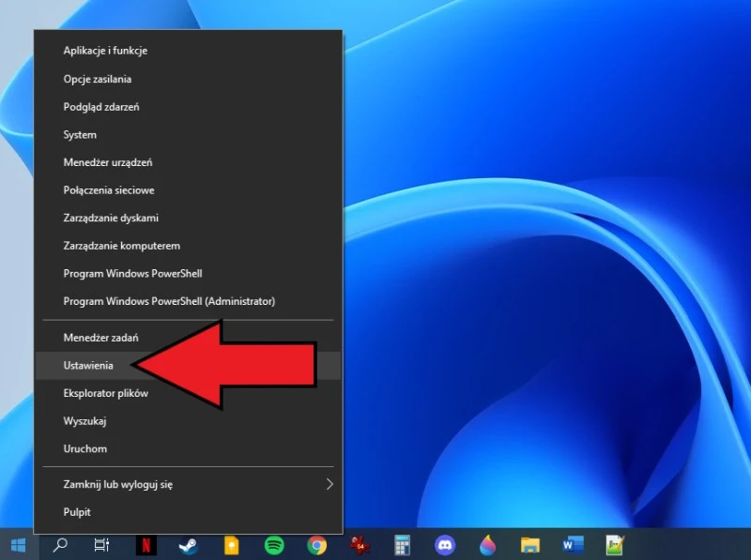751x560 pixels.
Task: Launch Netflix via its taskbar icon
Action: pos(148,545)
